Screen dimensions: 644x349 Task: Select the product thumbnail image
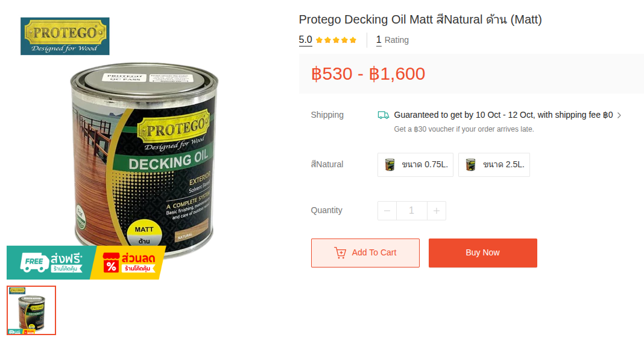pos(31,310)
